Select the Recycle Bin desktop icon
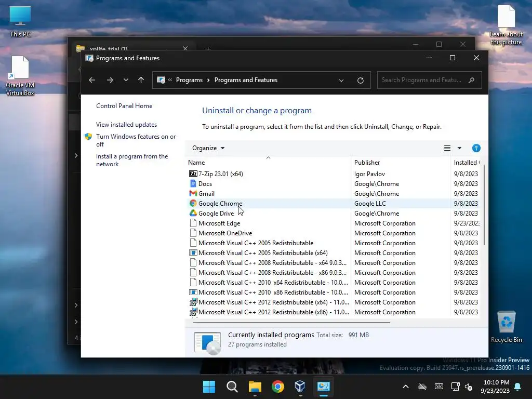 [x=506, y=326]
